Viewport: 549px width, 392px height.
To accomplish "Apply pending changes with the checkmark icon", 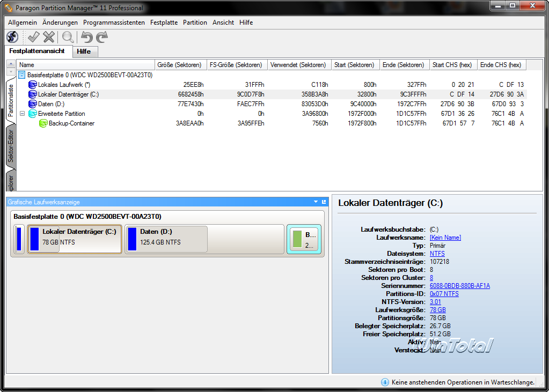I will (34, 37).
